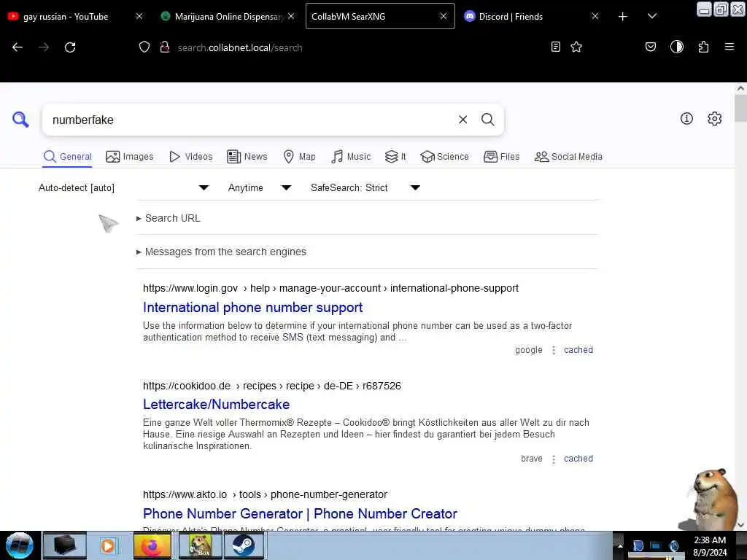Open the SearXNG about info icon
This screenshot has width=747, height=560.
[x=686, y=119]
